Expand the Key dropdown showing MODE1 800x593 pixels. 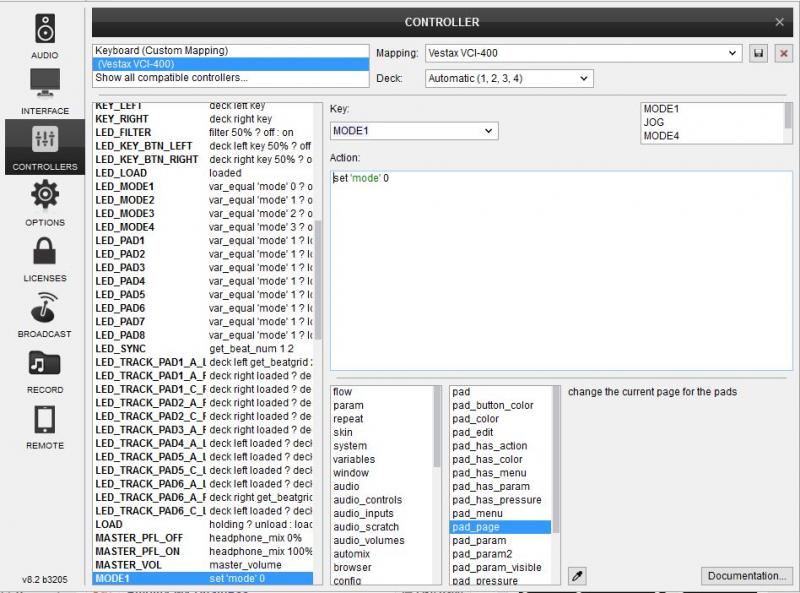tap(414, 131)
